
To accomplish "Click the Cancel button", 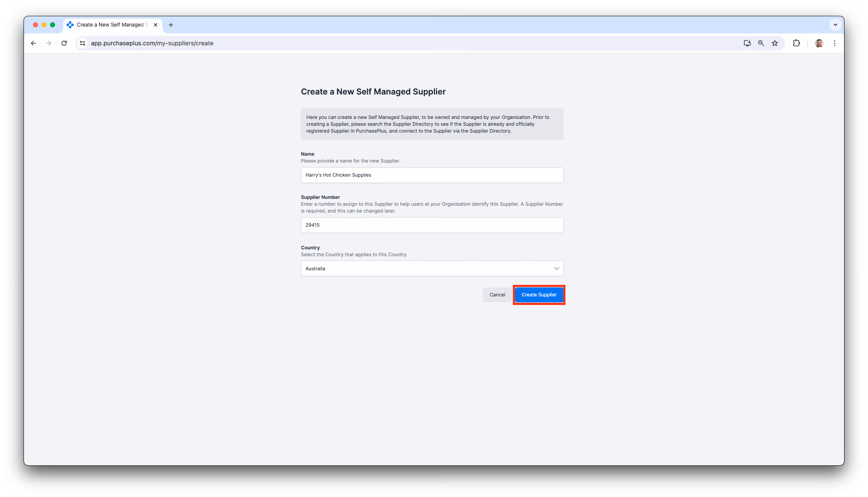I will pos(497,295).
